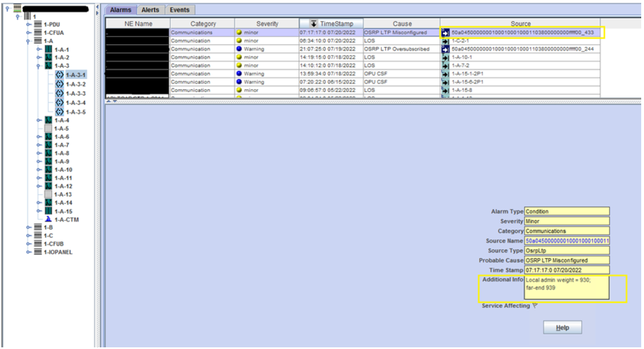Click the Alarm Type field showing Condition
This screenshot has width=644, height=349.
[x=567, y=212]
